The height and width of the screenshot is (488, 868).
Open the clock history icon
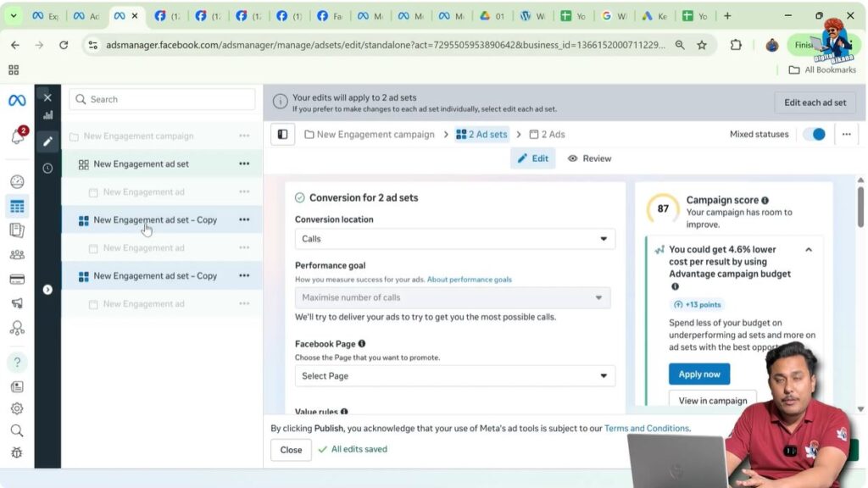click(x=47, y=169)
